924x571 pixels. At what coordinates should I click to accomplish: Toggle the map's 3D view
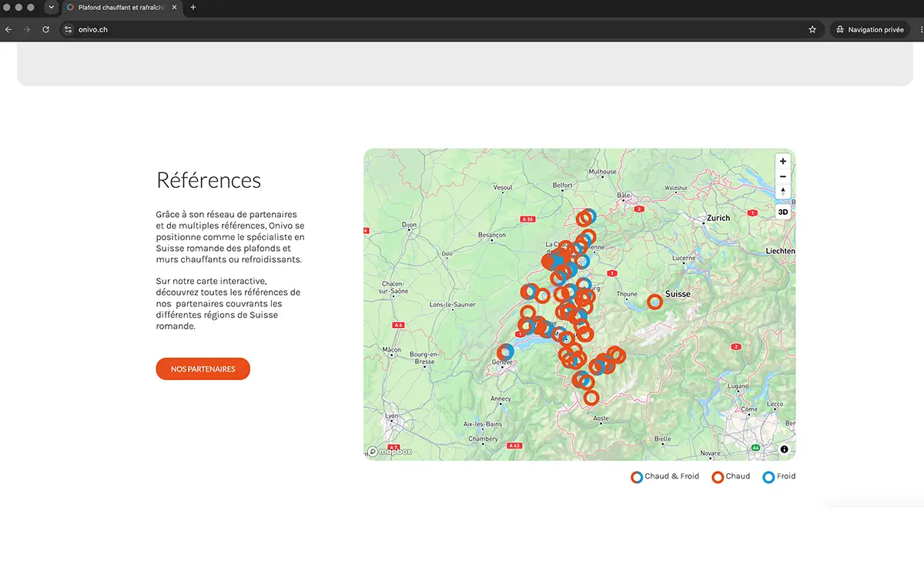[x=783, y=212]
